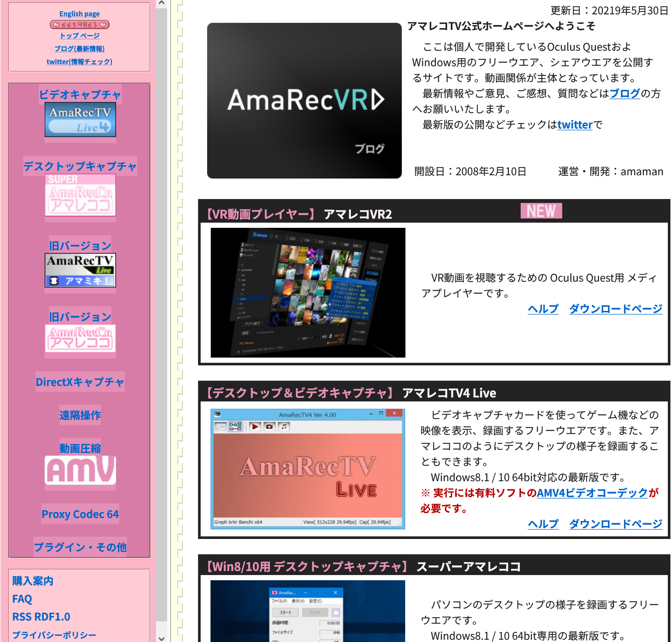This screenshot has width=672, height=642.
Task: Open the トップ ページ link
Action: tap(79, 36)
